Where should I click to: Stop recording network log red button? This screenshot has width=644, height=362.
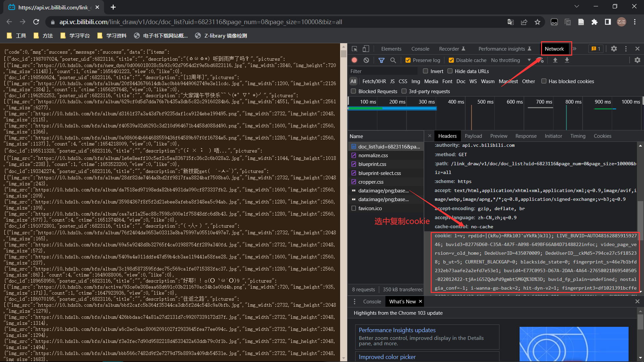[x=354, y=60]
